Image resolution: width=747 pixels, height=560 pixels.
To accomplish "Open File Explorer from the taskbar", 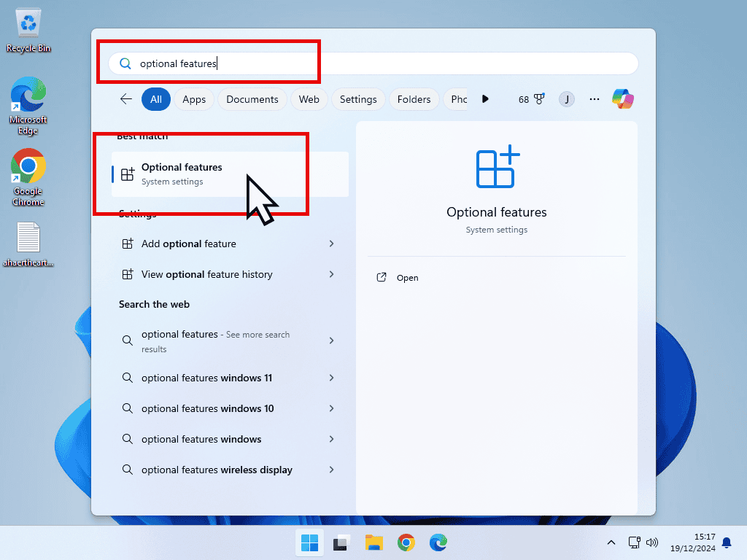I will tap(374, 542).
